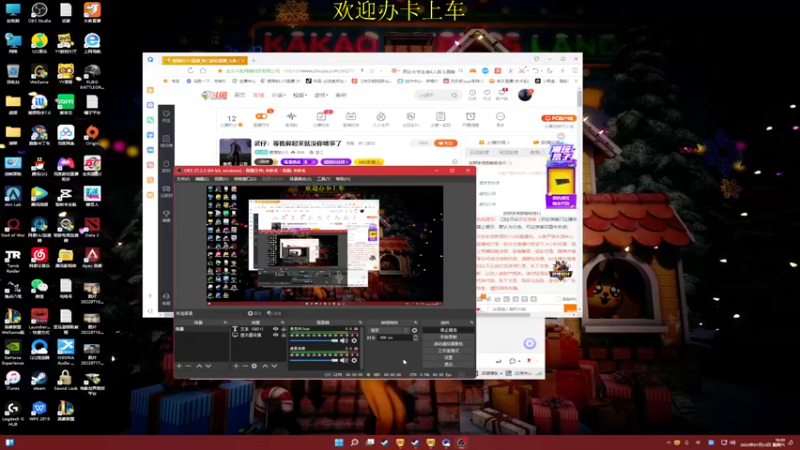Open second audio channel settings gear
The image size is (800, 450).
coord(354,360)
